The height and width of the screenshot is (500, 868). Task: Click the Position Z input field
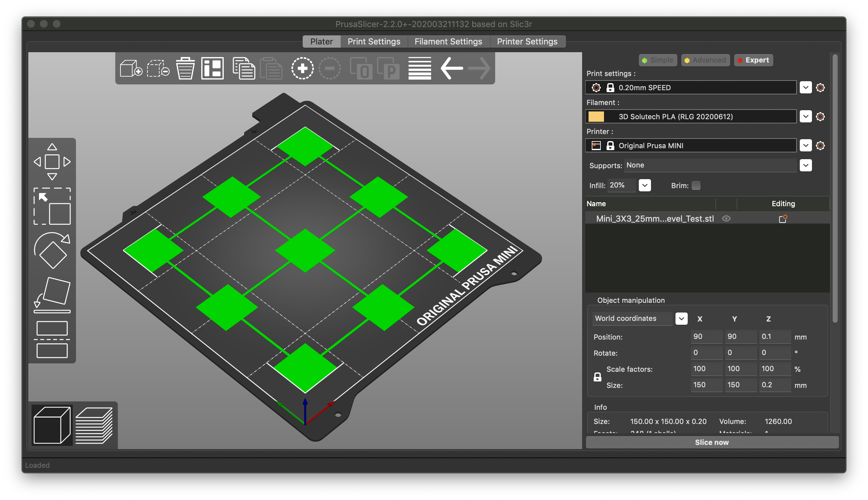tap(775, 337)
